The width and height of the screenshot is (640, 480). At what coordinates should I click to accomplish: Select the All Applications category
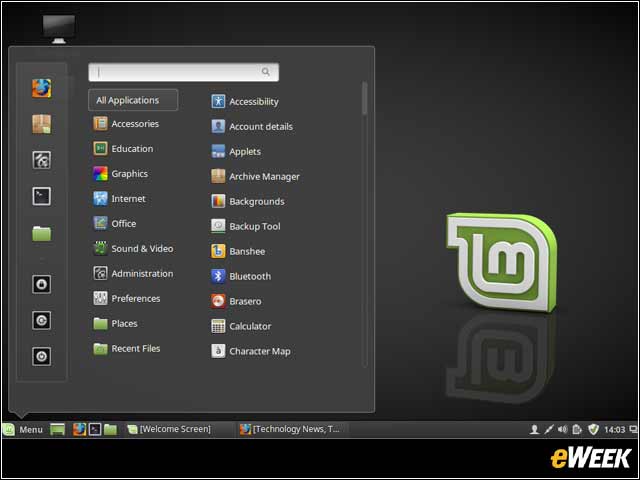[x=133, y=100]
